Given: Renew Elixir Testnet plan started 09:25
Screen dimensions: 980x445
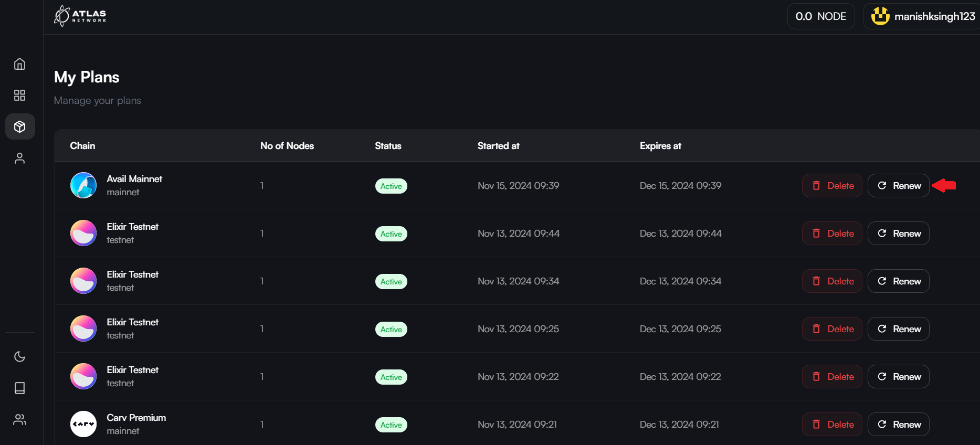Looking at the screenshot, I should point(898,329).
